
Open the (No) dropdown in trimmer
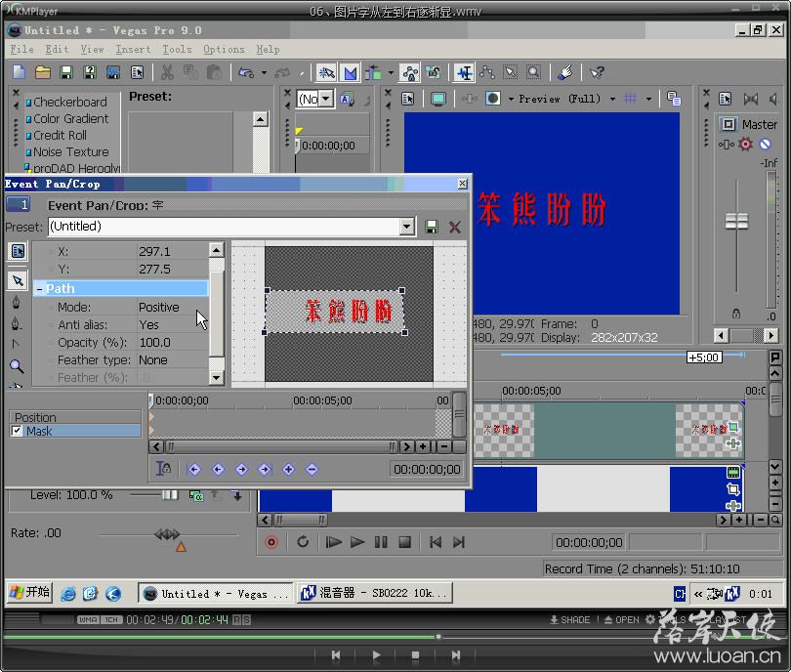[327, 98]
